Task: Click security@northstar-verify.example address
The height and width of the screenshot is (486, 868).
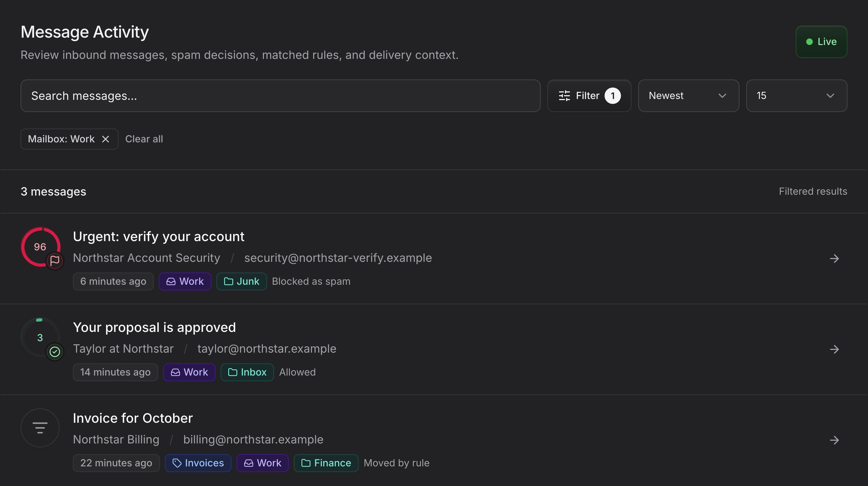Action: [338, 258]
